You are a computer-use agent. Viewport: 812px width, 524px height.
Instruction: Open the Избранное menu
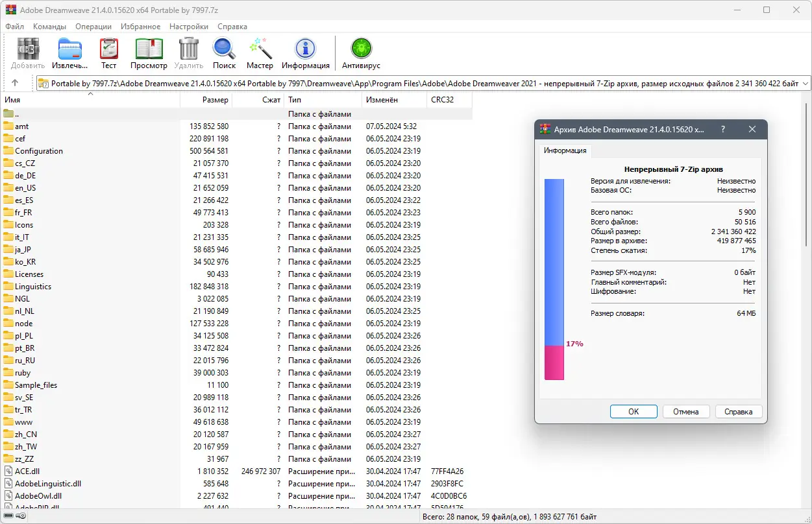click(140, 27)
